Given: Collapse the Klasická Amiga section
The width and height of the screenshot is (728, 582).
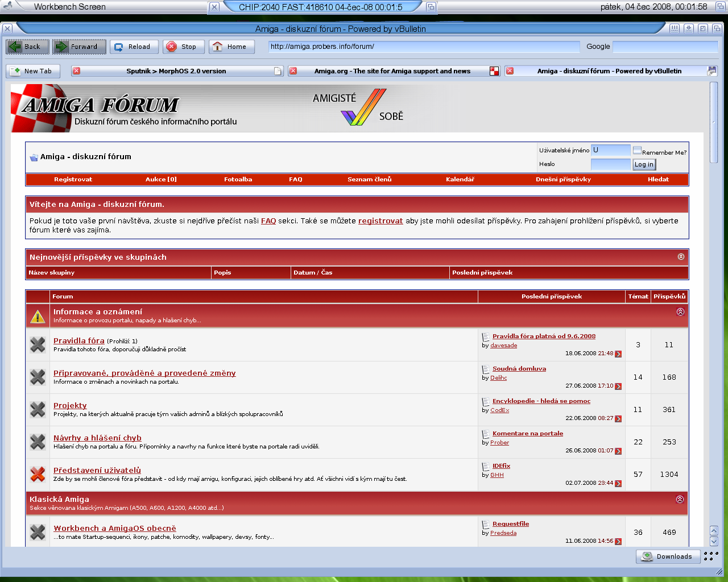Looking at the screenshot, I should point(680,500).
